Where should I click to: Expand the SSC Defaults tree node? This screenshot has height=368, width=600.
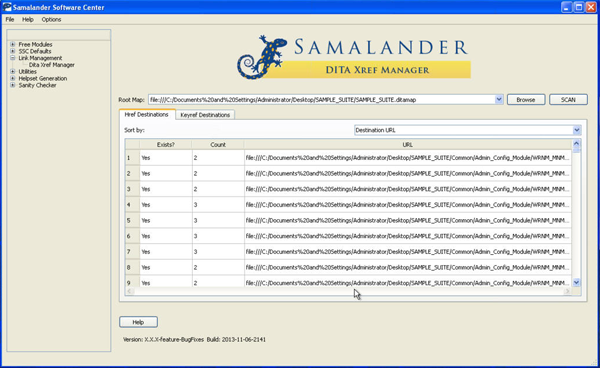pyautogui.click(x=13, y=51)
